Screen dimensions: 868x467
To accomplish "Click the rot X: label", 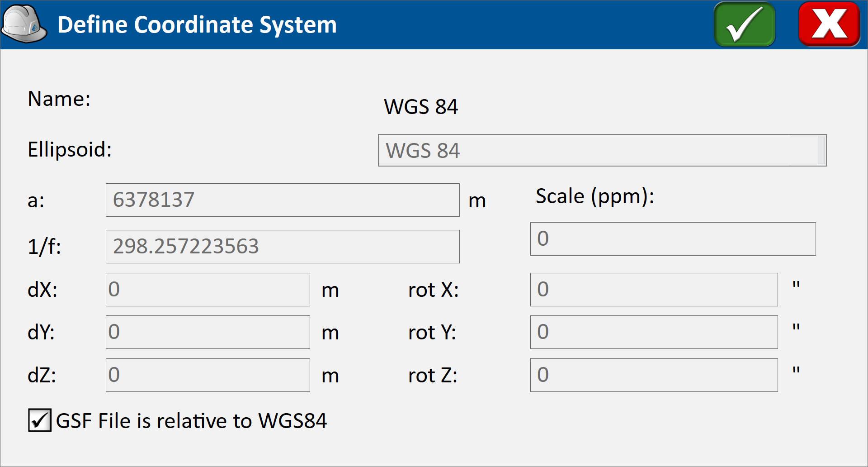I will pyautogui.click(x=433, y=290).
